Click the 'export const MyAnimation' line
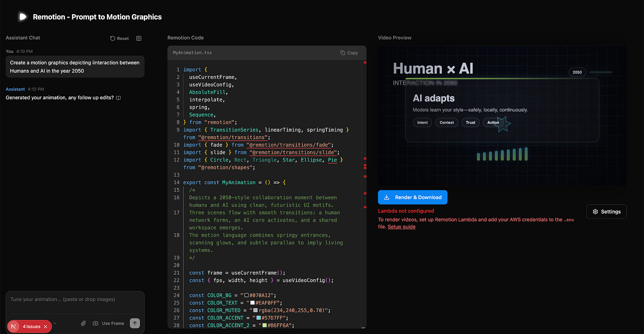Screen dimensions: 644x334 point(235,183)
